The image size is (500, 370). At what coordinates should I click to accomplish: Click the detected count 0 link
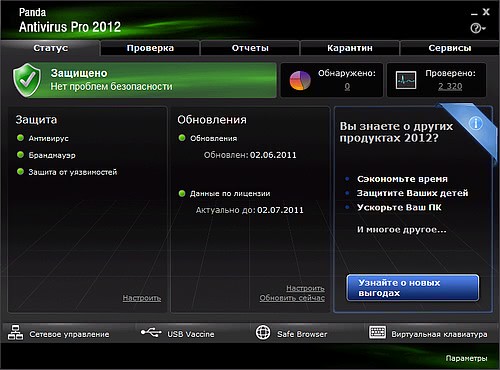pyautogui.click(x=347, y=87)
